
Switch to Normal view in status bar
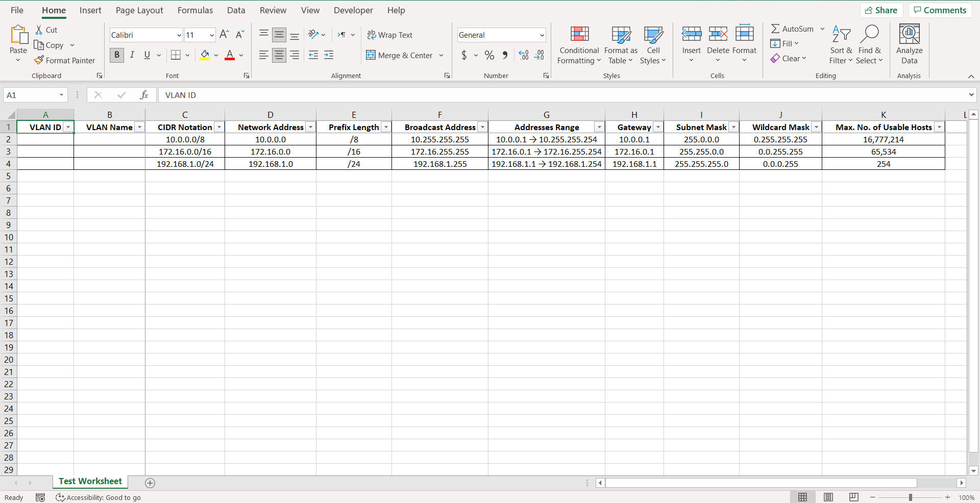[802, 497]
